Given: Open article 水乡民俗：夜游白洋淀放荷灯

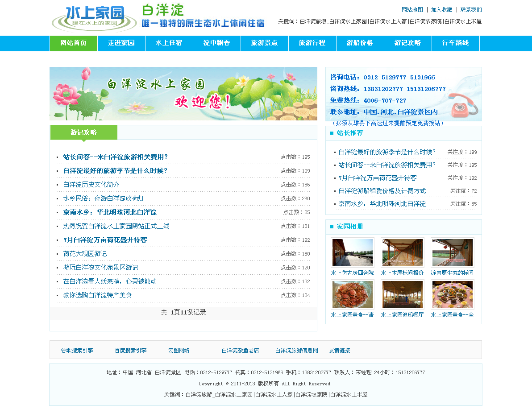Looking at the screenshot, I should coord(104,198).
